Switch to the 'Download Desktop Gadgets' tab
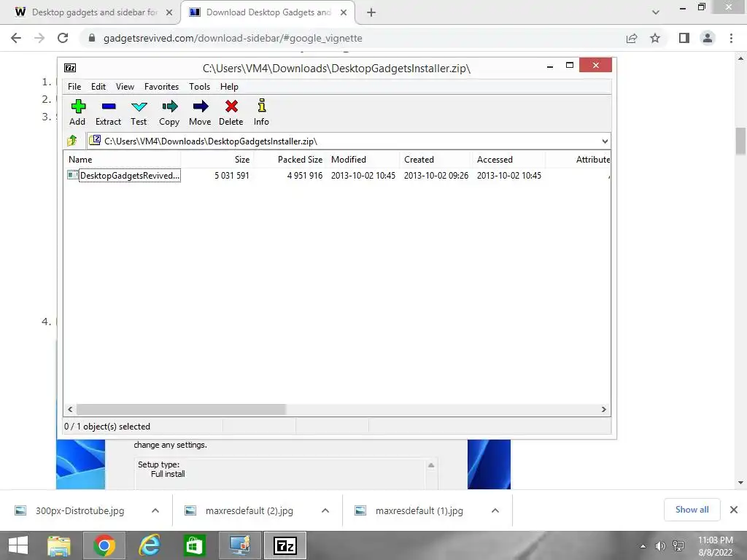Screen dimensions: 747x560 pos(268,12)
